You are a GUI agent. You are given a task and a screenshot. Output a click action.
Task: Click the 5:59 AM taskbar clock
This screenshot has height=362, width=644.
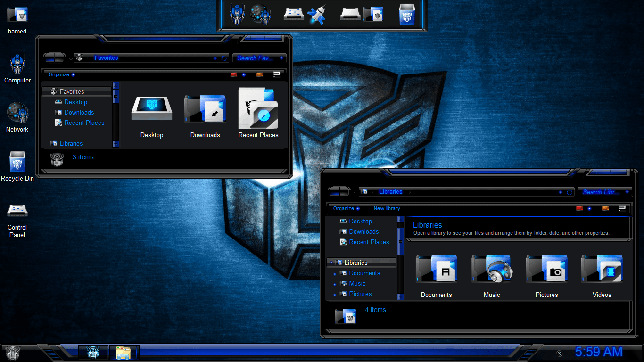pyautogui.click(x=599, y=352)
